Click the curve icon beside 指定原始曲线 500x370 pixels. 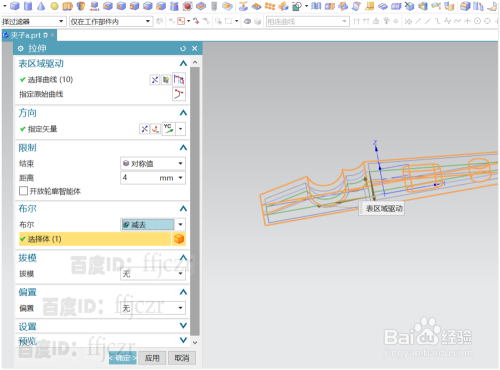[x=179, y=94]
